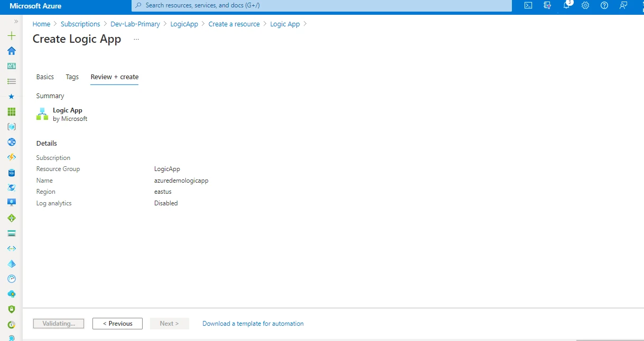The width and height of the screenshot is (644, 341).
Task: Open All services list icon
Action: click(11, 81)
